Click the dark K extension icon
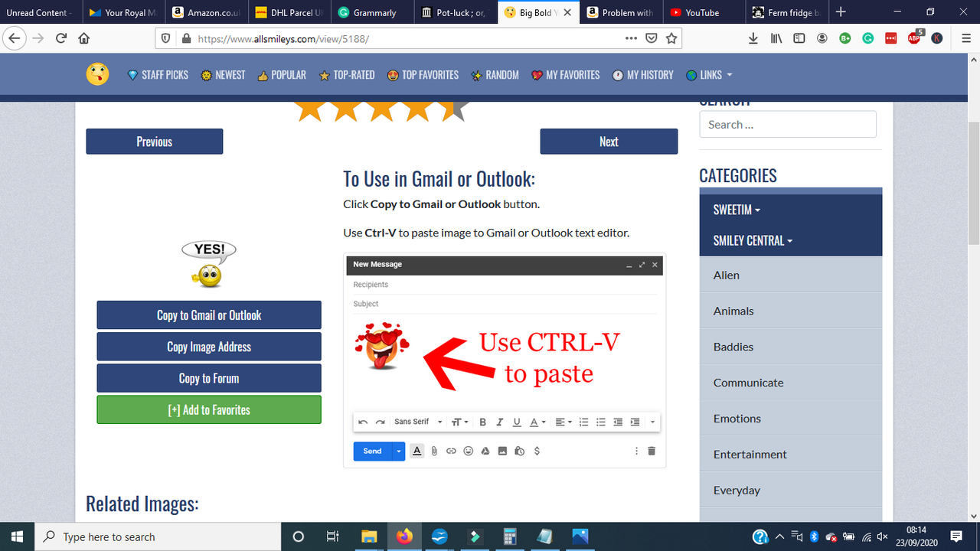The height and width of the screenshot is (551, 980). pos(937,38)
